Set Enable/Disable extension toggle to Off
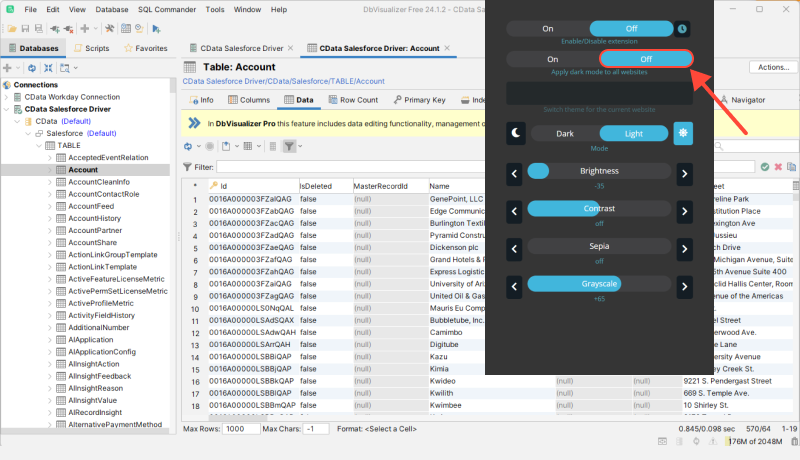Image resolution: width=800 pixels, height=460 pixels. (631, 29)
